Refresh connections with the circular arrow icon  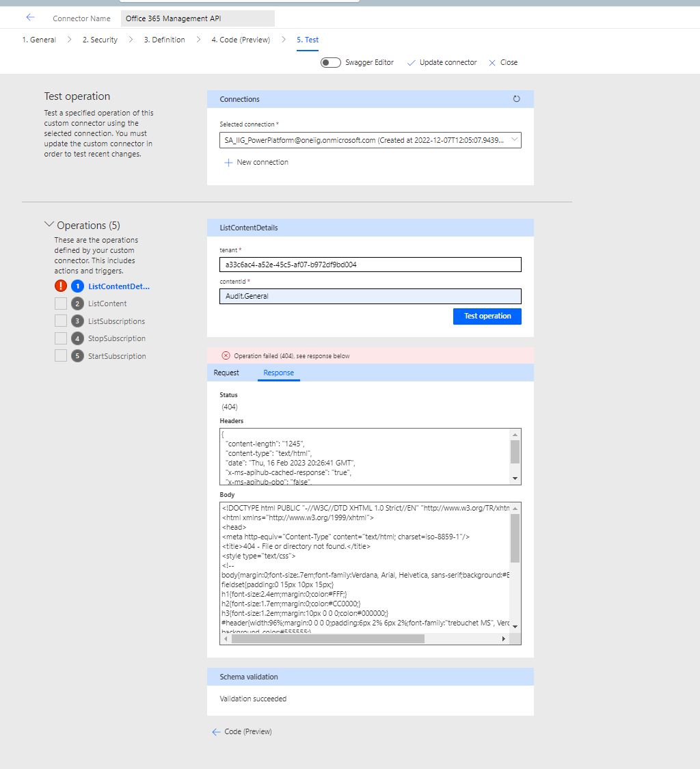[517, 98]
